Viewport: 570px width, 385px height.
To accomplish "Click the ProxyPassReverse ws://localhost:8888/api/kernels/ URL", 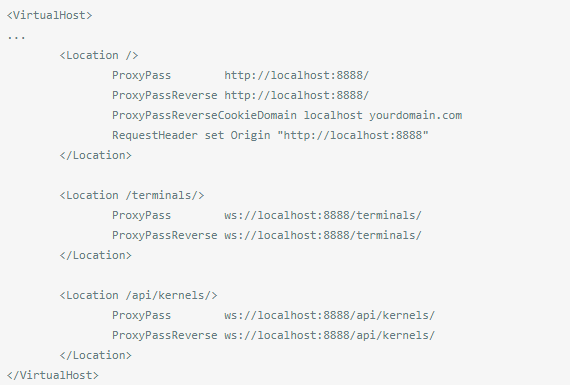I will pos(329,335).
